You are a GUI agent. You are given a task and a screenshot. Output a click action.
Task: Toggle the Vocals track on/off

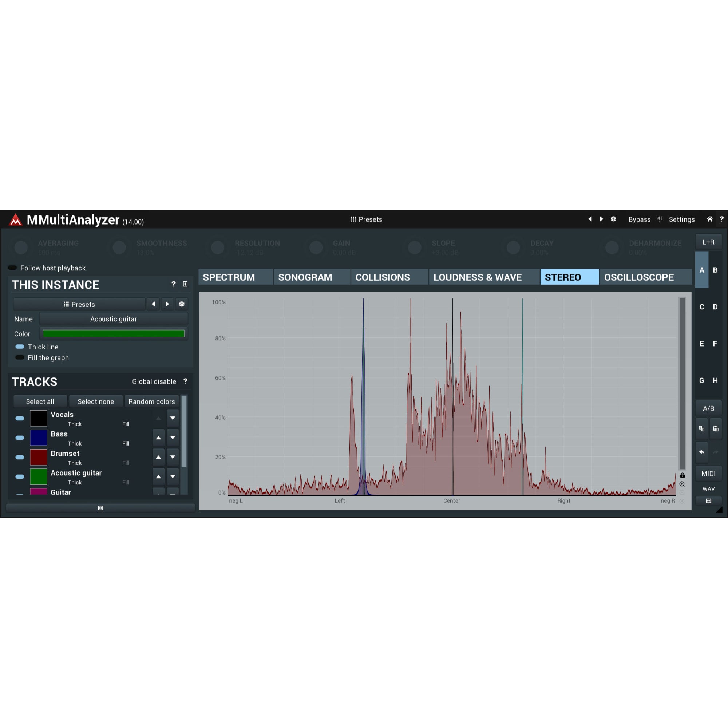[x=20, y=418]
